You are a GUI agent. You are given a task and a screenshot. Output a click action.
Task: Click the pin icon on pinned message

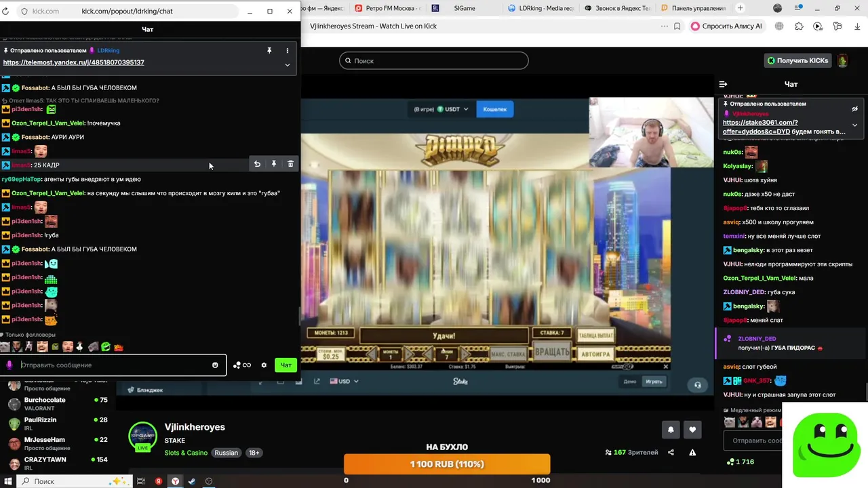[269, 50]
